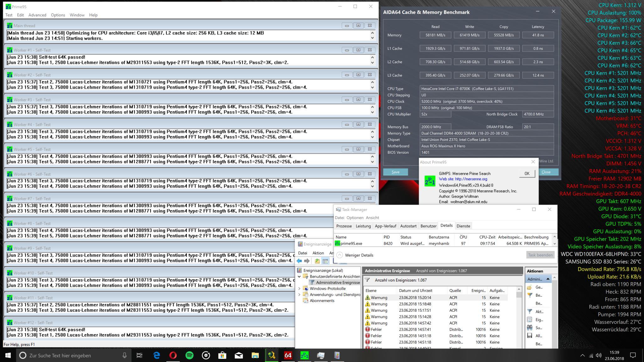644x362 pixels.
Task: Click the Task beenden button
Action: [540, 255]
